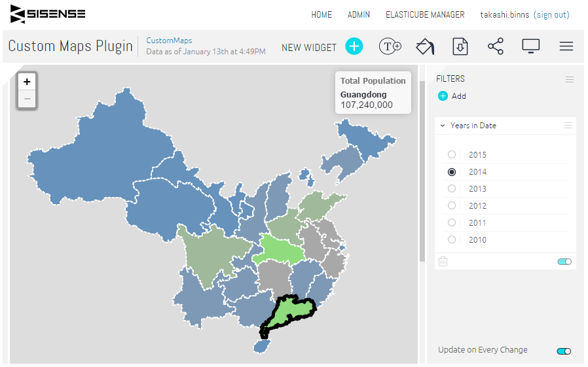The height and width of the screenshot is (367, 588).
Task: Select the 2015 year radio button
Action: [x=452, y=154]
